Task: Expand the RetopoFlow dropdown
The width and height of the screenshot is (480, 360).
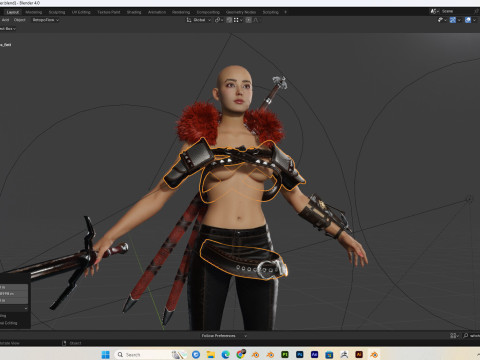Action: pos(46,20)
